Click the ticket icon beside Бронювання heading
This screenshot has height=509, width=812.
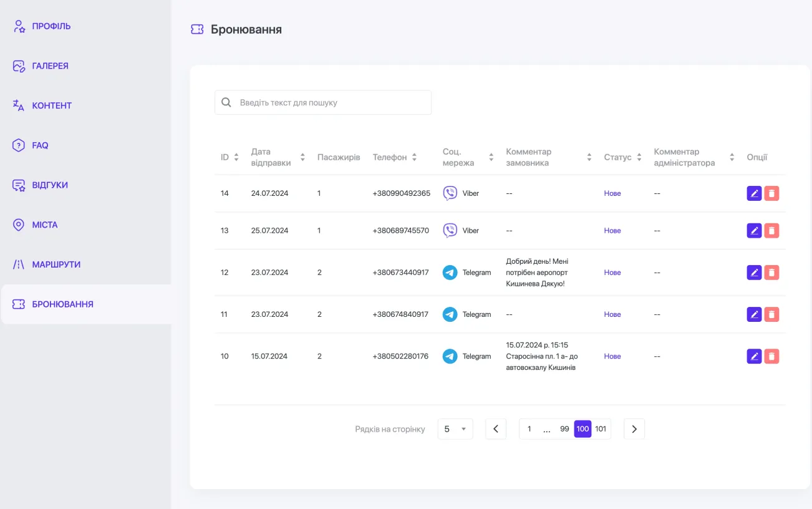tap(197, 29)
